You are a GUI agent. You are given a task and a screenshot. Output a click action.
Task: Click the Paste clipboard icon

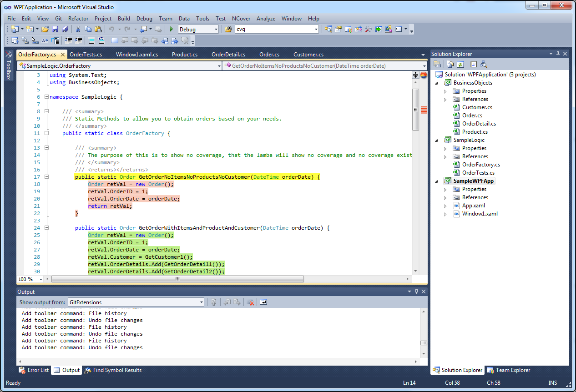pyautogui.click(x=98, y=29)
